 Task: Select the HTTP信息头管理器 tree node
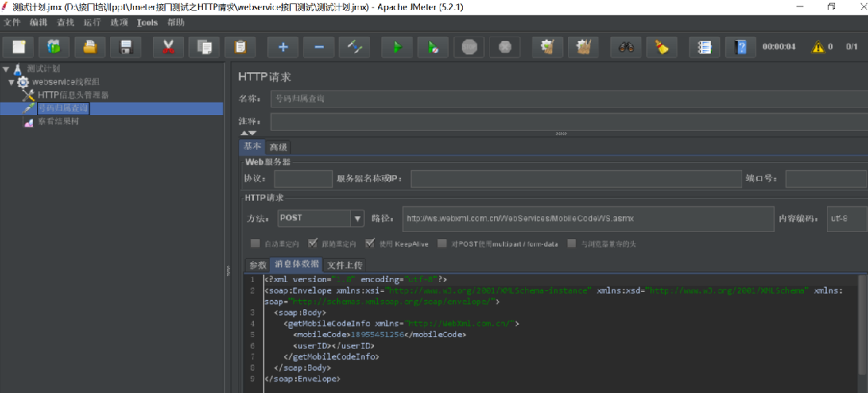[73, 95]
